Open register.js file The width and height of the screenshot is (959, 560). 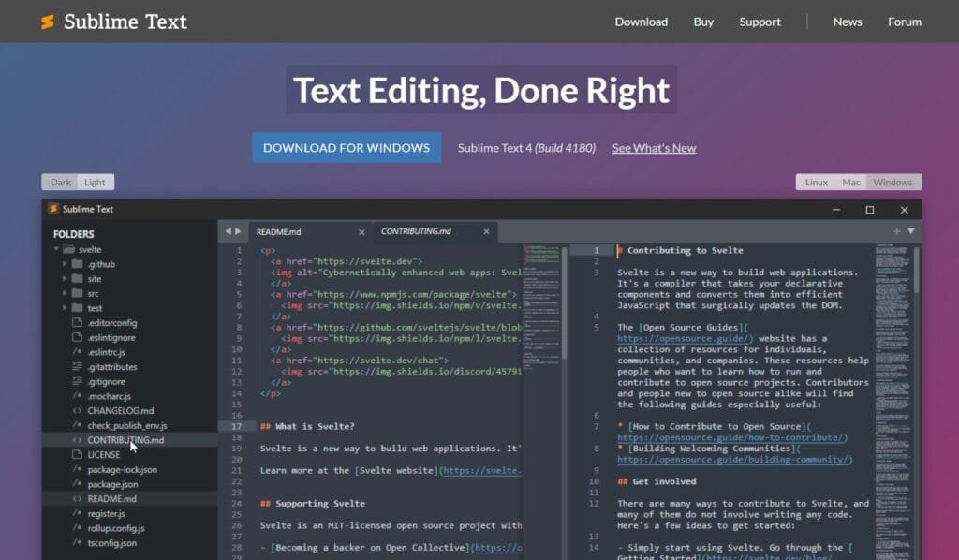point(107,513)
